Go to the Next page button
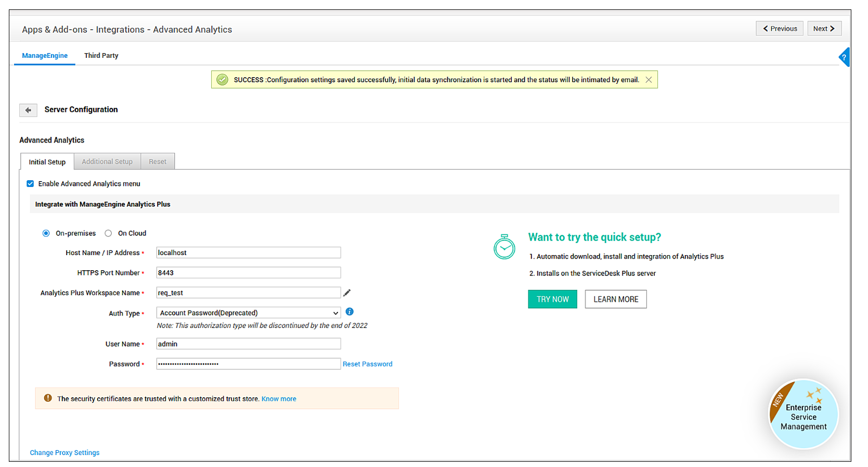 (824, 29)
